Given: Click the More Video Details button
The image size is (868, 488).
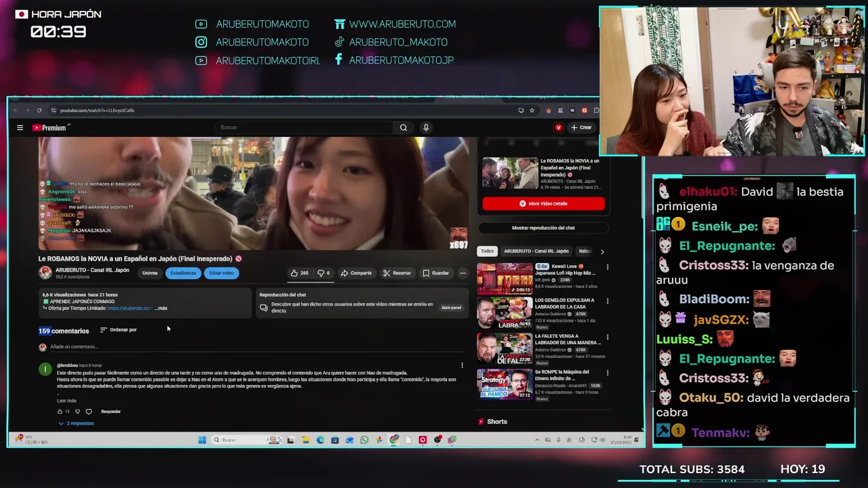Looking at the screenshot, I should (543, 203).
